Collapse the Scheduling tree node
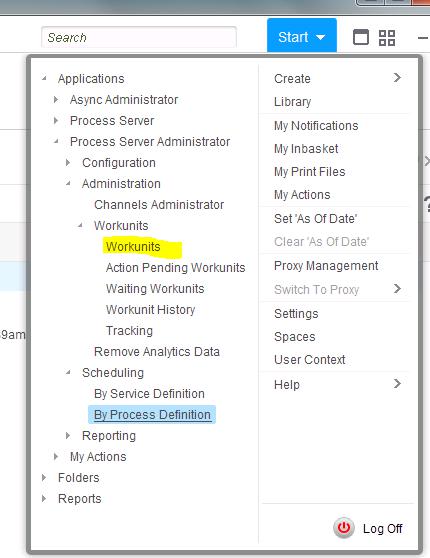The height and width of the screenshot is (558, 430). pos(68,373)
